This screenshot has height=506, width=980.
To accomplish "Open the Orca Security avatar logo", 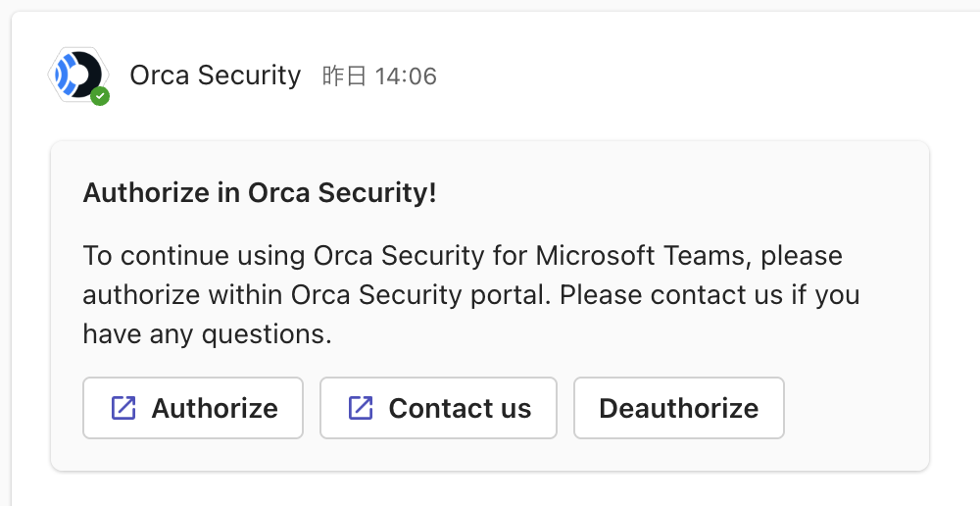I will tap(78, 75).
